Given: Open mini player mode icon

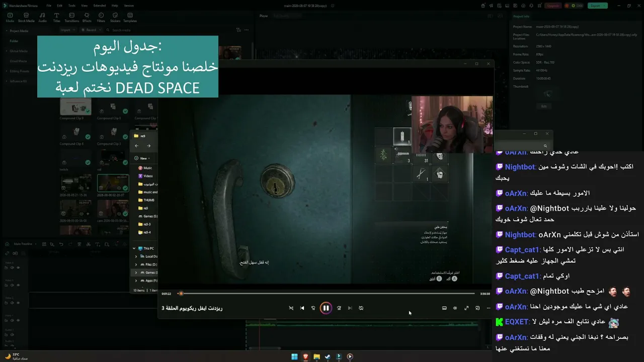Looking at the screenshot, I should click(477, 308).
